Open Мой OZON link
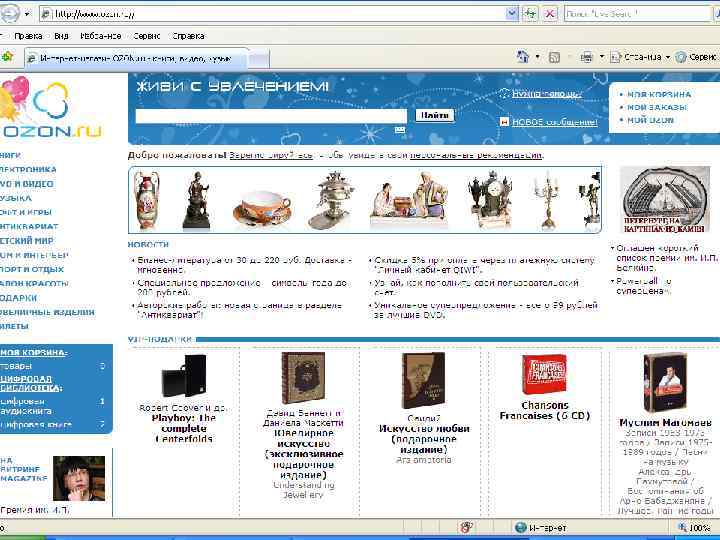 pos(650,120)
